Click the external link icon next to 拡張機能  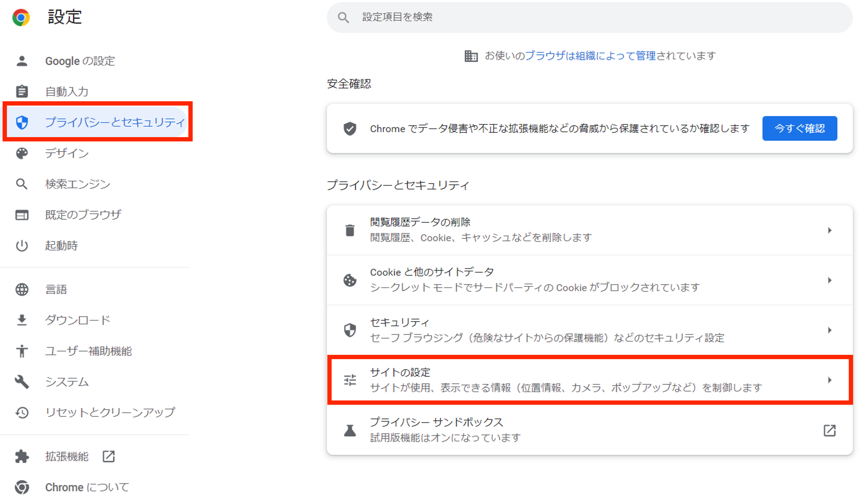coord(109,456)
